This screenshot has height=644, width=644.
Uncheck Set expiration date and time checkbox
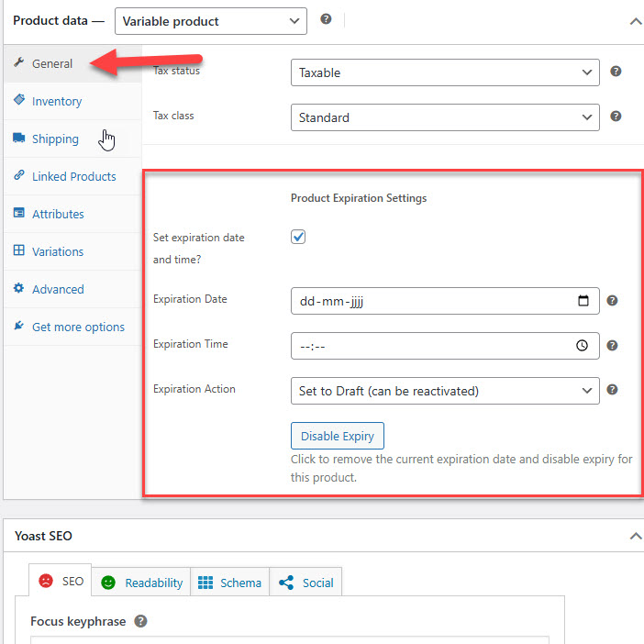[298, 237]
